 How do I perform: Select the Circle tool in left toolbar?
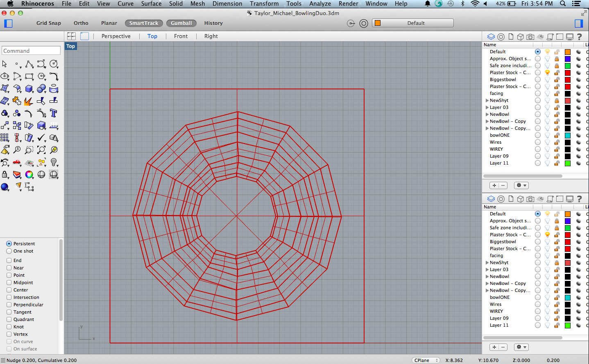(54, 64)
